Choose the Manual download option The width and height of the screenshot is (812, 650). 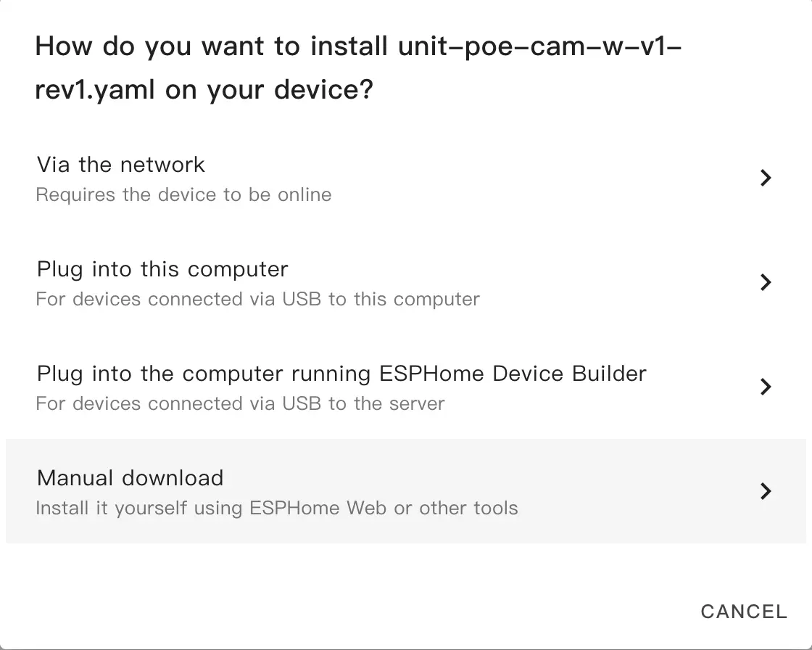click(130, 478)
